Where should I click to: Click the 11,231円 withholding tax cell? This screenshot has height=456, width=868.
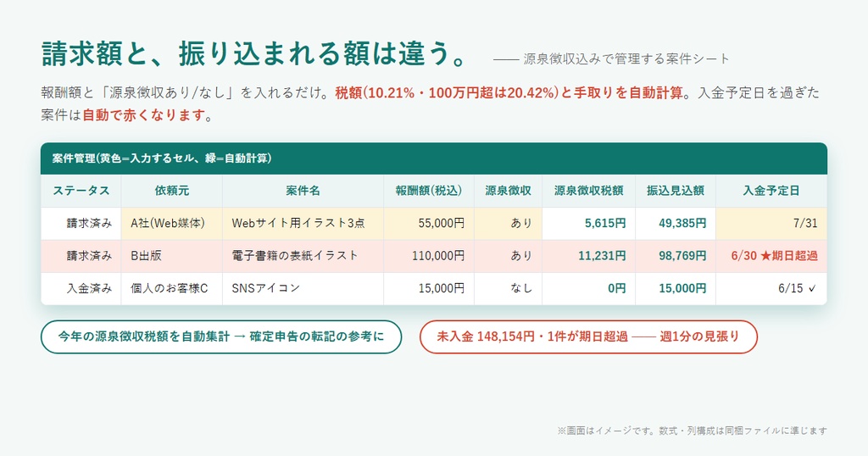(588, 256)
